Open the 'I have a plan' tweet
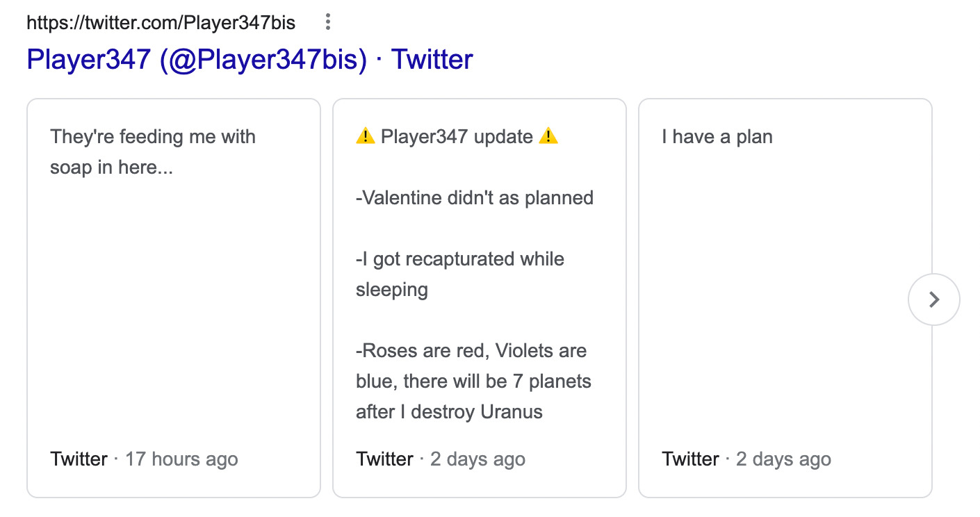Viewport: 980px width, 517px height. click(x=717, y=136)
